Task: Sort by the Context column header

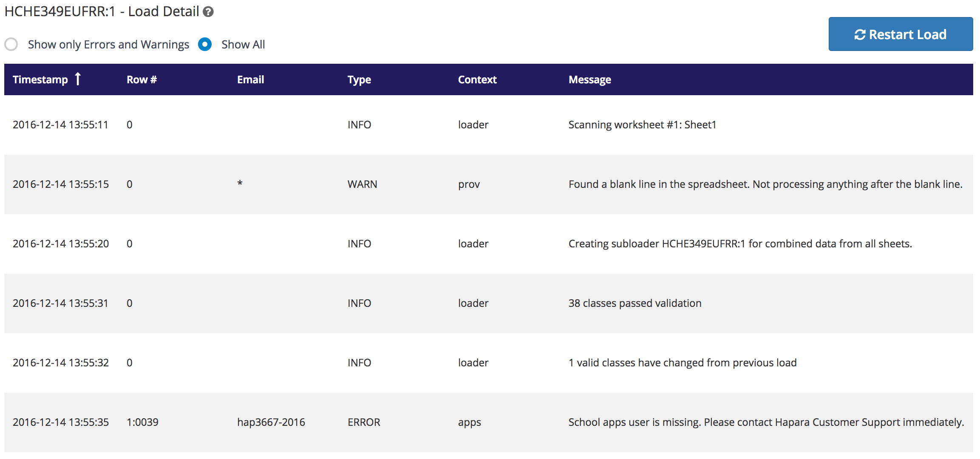Action: pyautogui.click(x=477, y=79)
